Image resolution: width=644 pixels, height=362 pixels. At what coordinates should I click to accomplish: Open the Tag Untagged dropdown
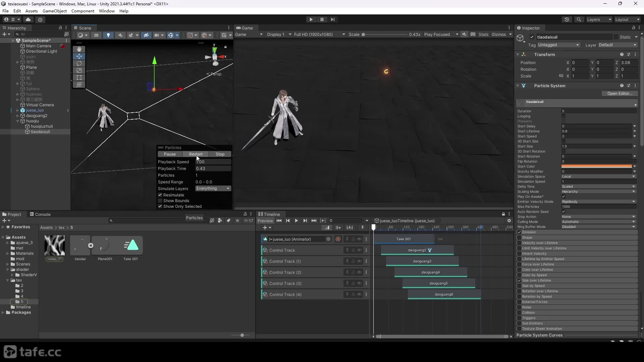pos(558,45)
